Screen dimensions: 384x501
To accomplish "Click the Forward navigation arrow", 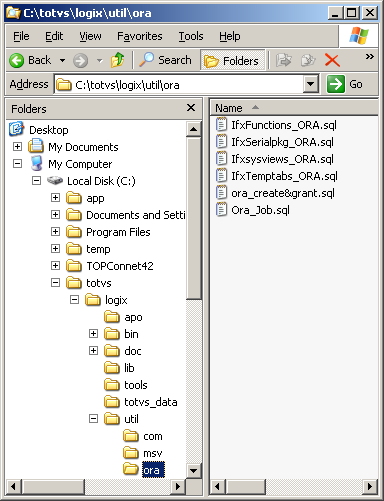I will tap(80, 61).
